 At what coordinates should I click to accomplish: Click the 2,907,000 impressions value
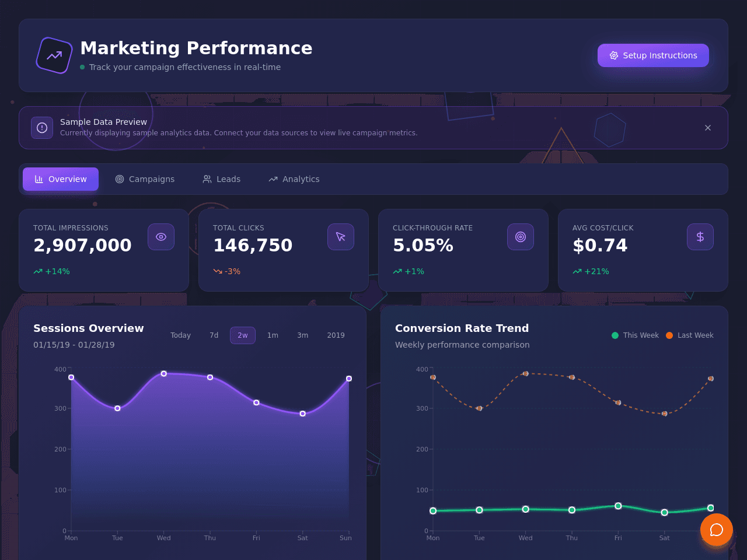pos(82,246)
